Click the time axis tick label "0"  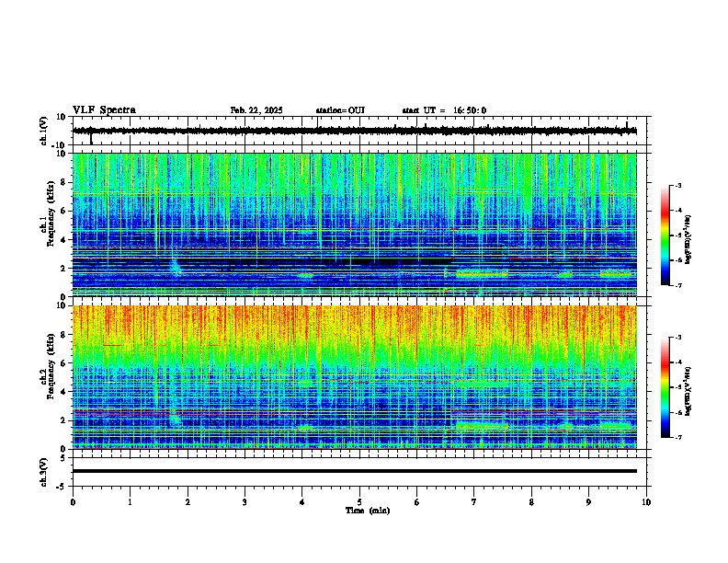coord(73,502)
